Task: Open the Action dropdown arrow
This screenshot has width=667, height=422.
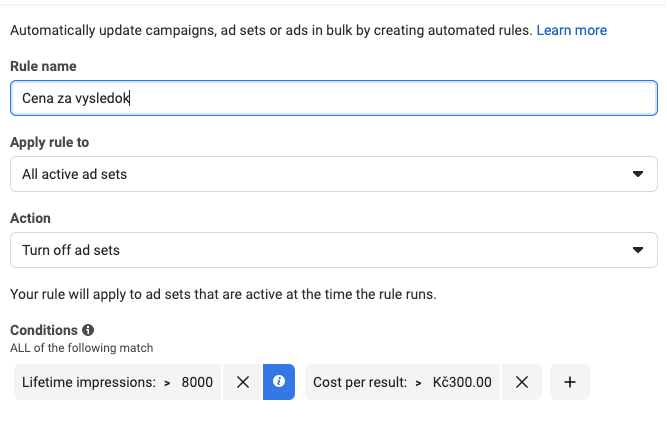Action: click(x=638, y=250)
